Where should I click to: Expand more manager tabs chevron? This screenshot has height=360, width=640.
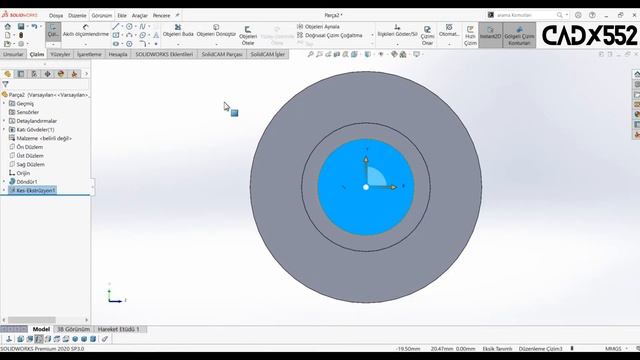pyautogui.click(x=86, y=74)
